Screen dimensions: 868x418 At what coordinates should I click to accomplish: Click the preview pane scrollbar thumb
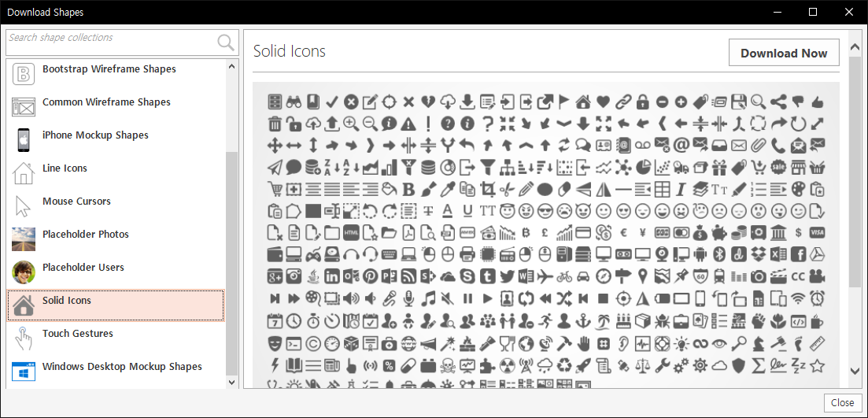point(855,172)
